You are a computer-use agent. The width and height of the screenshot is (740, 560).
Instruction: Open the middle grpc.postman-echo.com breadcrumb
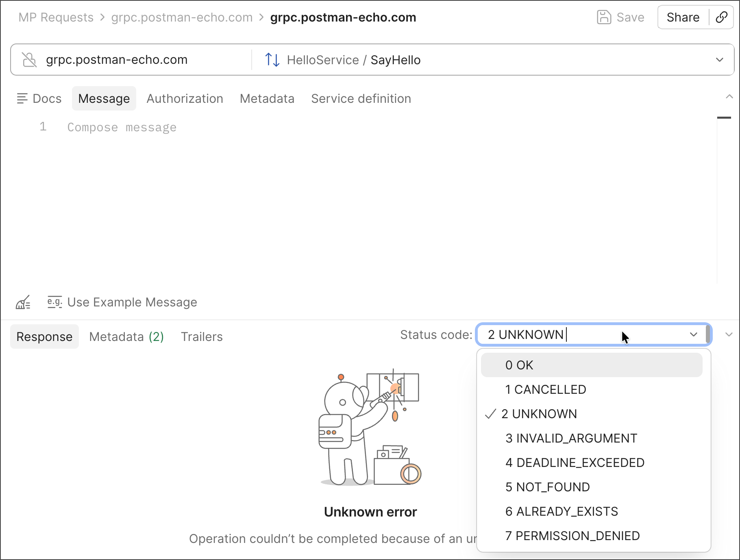pyautogui.click(x=182, y=17)
